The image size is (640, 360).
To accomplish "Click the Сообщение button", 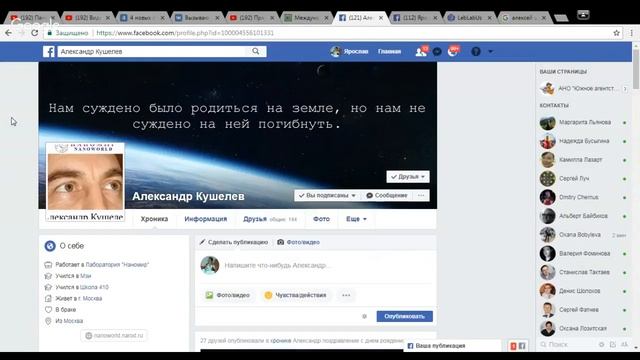I will coord(387,196).
